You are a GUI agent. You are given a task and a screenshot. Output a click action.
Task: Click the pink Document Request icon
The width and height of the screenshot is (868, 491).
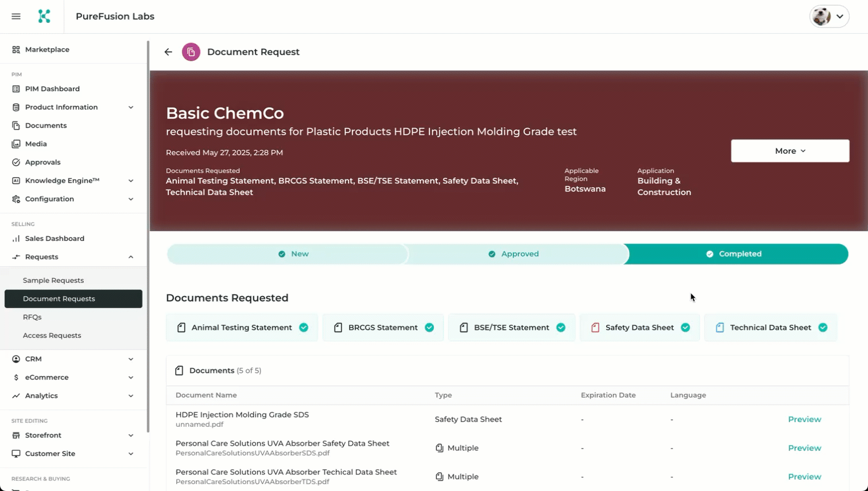coord(191,52)
